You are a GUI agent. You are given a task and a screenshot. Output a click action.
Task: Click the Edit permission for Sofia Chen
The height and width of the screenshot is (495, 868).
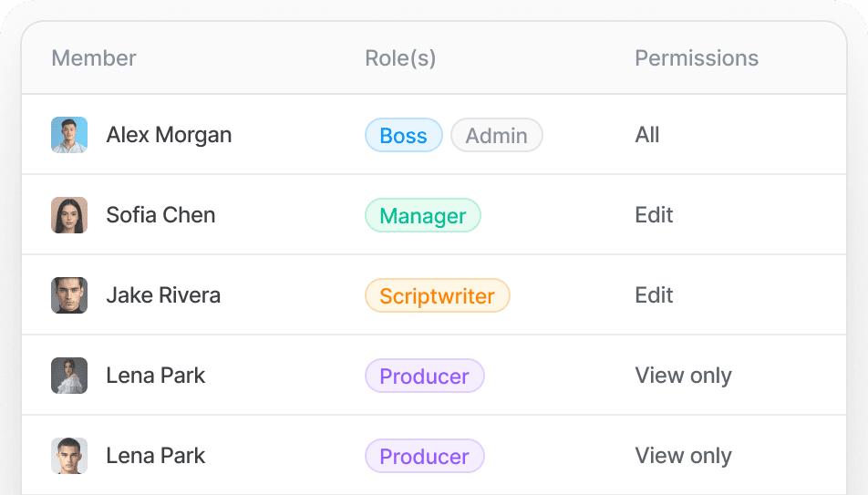coord(654,215)
